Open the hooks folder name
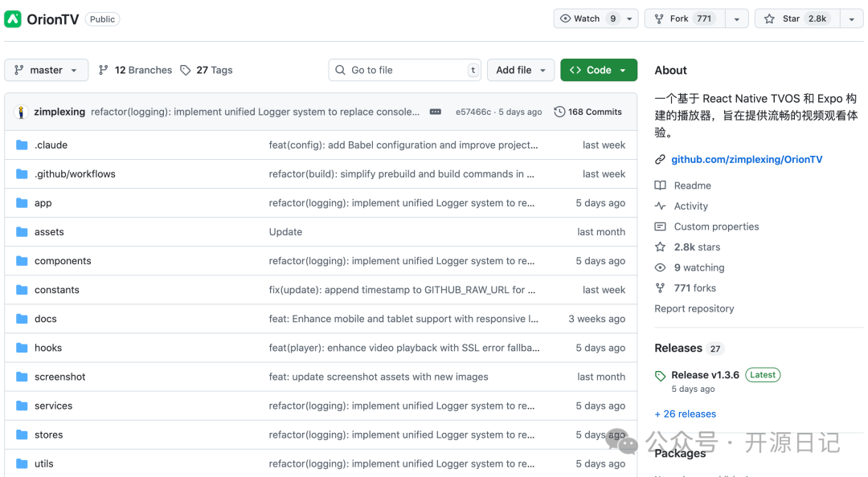Image resolution: width=868 pixels, height=477 pixels. 48,348
